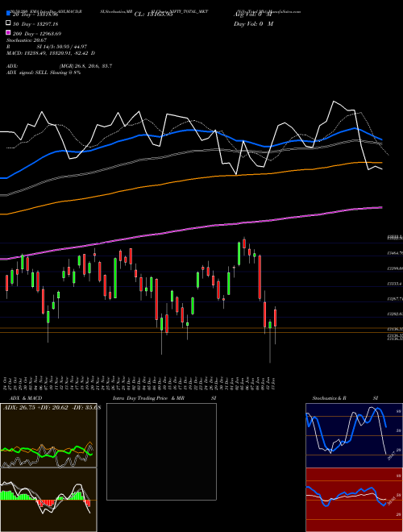Click the ADX (MGR) values line

click(x=60, y=66)
